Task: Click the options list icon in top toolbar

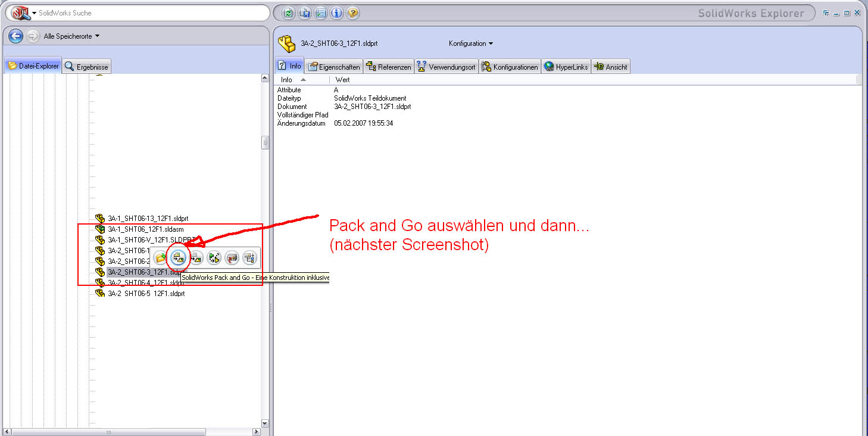Action: pos(321,13)
